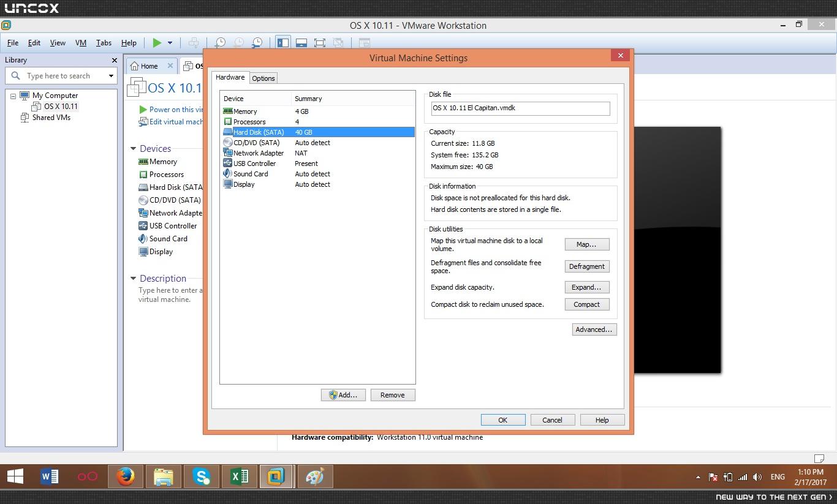Click the black VM screen preview
This screenshot has height=504, width=837.
(x=678, y=250)
